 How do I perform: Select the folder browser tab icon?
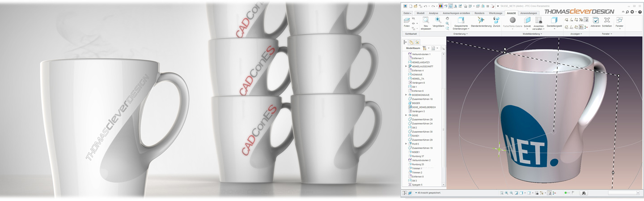[411, 42]
